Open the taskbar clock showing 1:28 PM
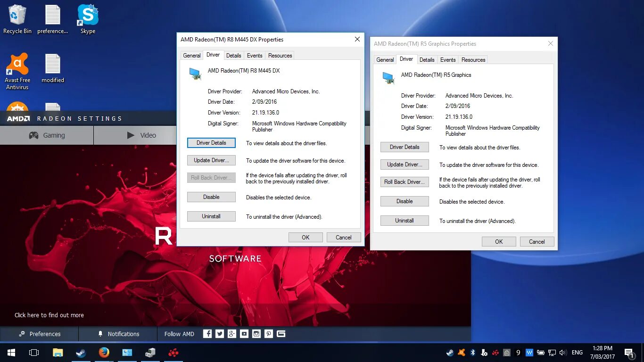Image resolution: width=644 pixels, height=362 pixels. [603, 353]
